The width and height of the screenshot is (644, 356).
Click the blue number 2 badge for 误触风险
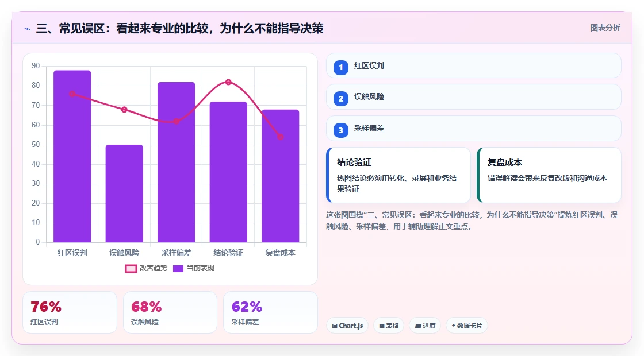click(x=340, y=99)
